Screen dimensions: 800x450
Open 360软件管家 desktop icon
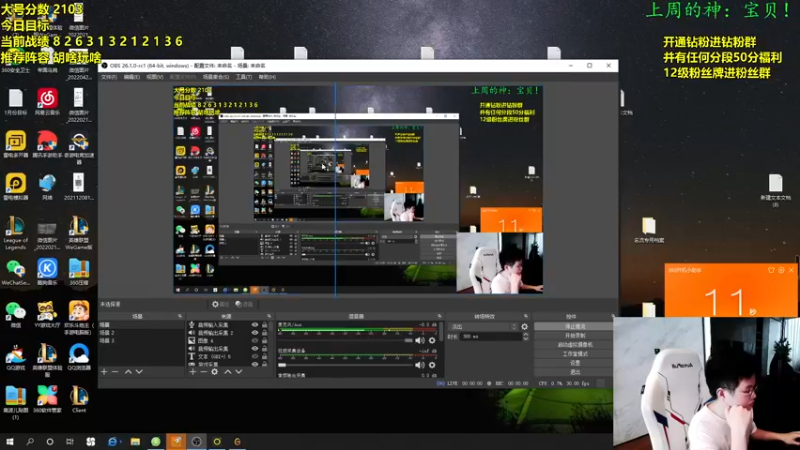click(x=47, y=399)
